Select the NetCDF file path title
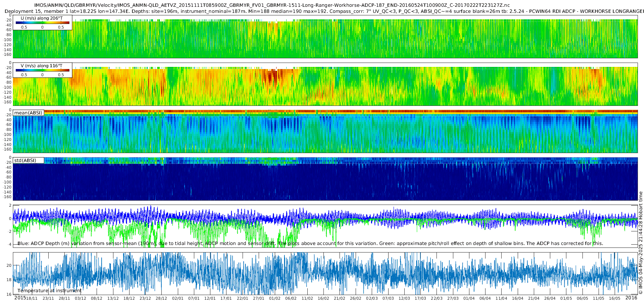Screen dimensions: 644x304 coord(272,5)
